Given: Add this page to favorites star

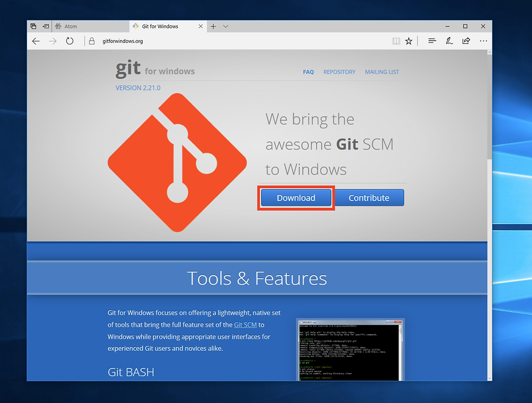Looking at the screenshot, I should tap(409, 41).
